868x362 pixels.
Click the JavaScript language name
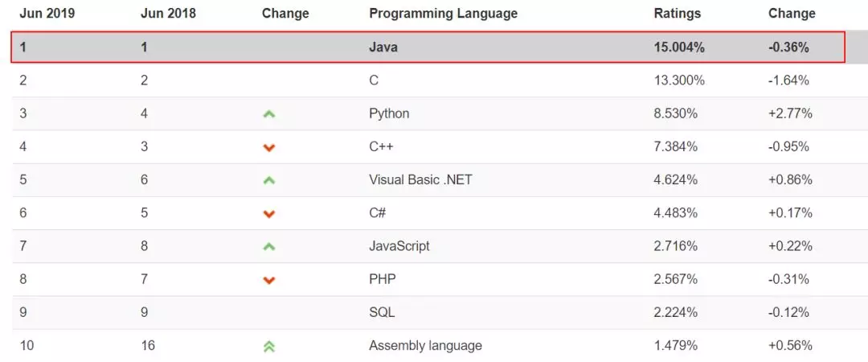coord(399,246)
